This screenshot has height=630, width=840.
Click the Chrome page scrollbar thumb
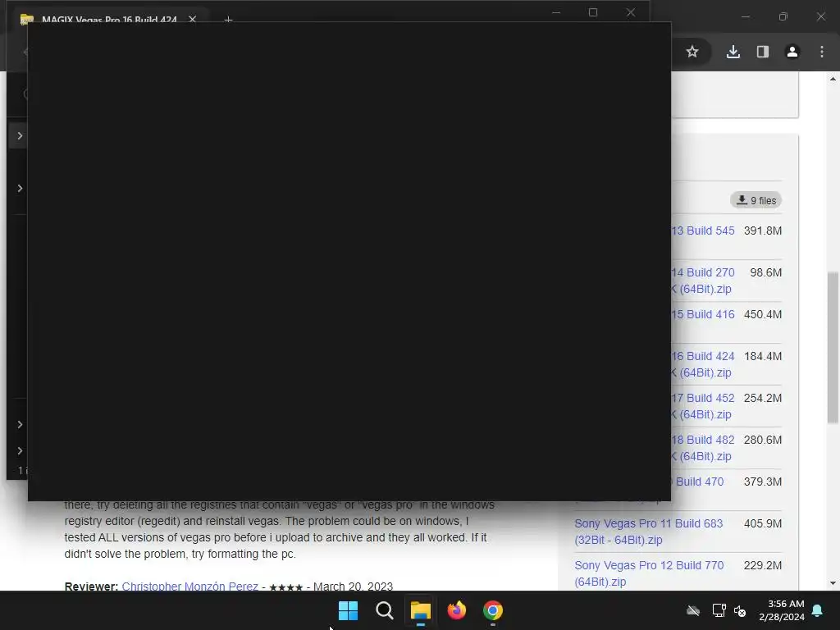[x=833, y=348]
